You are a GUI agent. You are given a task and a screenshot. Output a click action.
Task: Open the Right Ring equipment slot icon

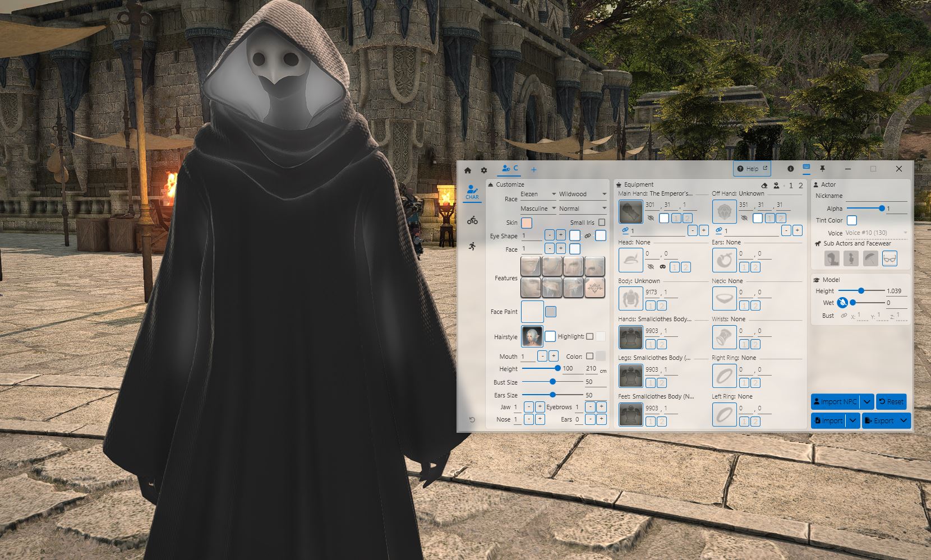coord(724,376)
